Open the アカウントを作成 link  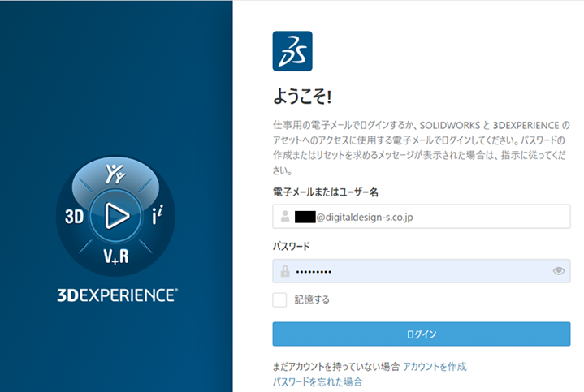pyautogui.click(x=435, y=367)
